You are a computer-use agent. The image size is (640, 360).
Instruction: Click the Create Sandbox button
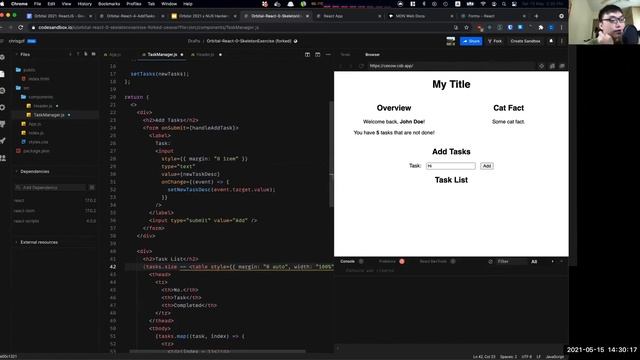[525, 41]
